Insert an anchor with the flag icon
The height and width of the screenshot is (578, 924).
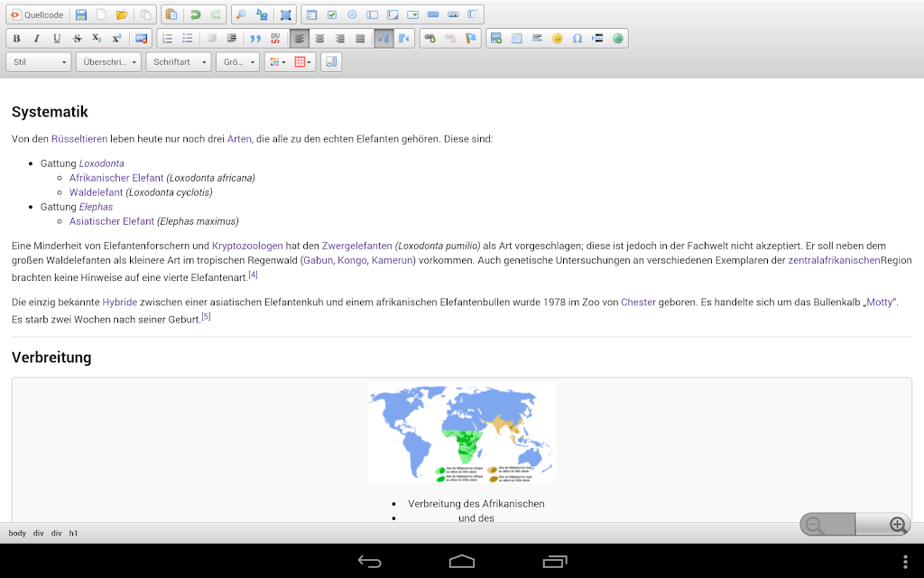(470, 38)
